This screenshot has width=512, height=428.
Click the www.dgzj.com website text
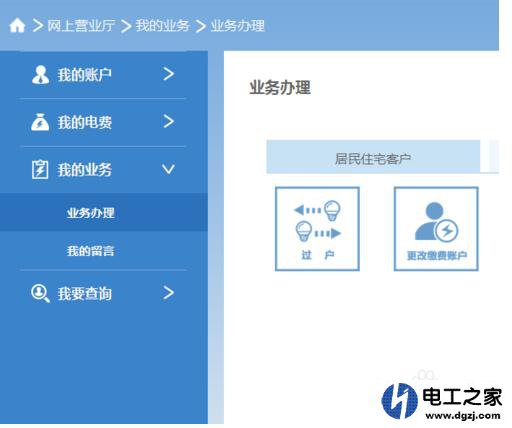pos(463,415)
